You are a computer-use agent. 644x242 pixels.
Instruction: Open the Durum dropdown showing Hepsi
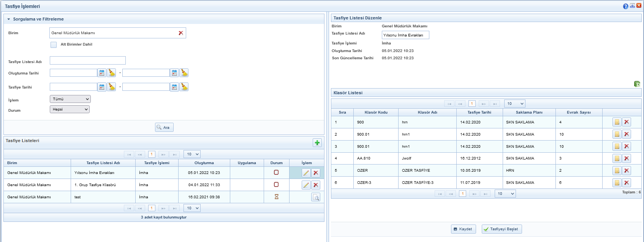coord(70,109)
